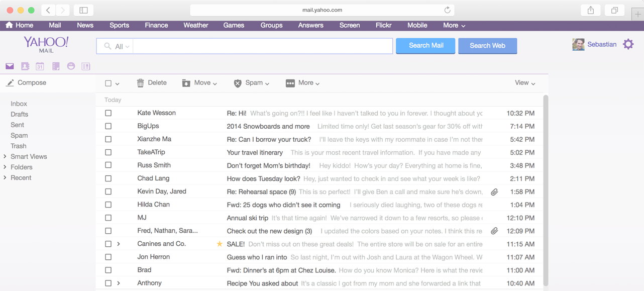
Task: Expand the Canines and Co. conversation
Action: (x=119, y=244)
